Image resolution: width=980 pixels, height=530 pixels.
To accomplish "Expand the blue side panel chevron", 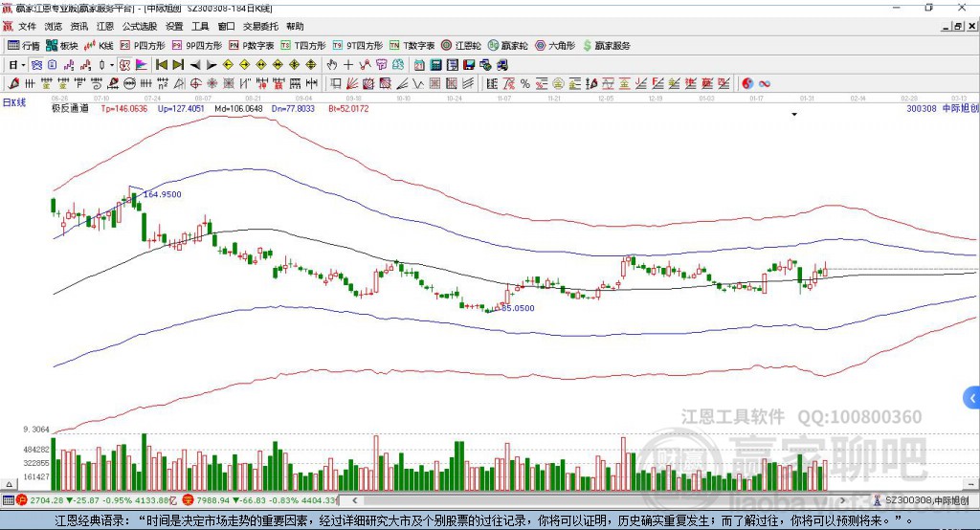I will click(972, 398).
